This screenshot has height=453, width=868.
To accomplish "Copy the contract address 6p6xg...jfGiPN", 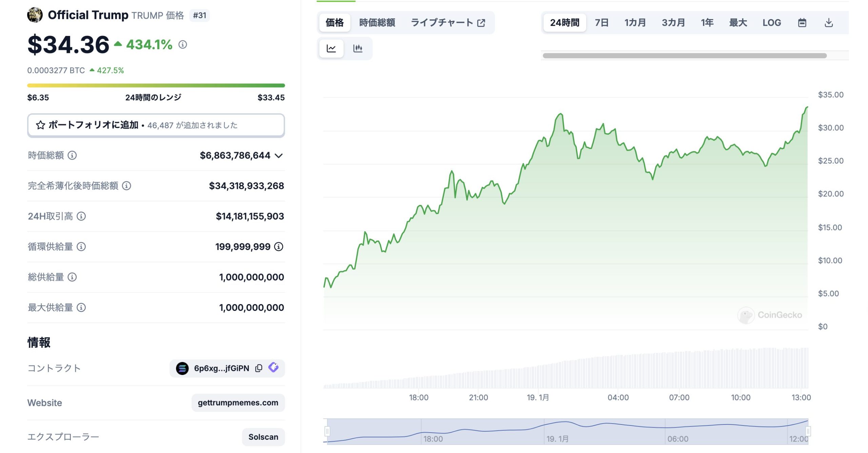I will [x=259, y=368].
